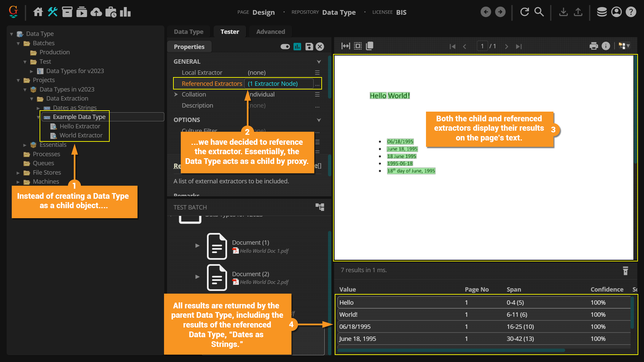Open the Design tools wrench icon
644x362 pixels.
pos(53,12)
